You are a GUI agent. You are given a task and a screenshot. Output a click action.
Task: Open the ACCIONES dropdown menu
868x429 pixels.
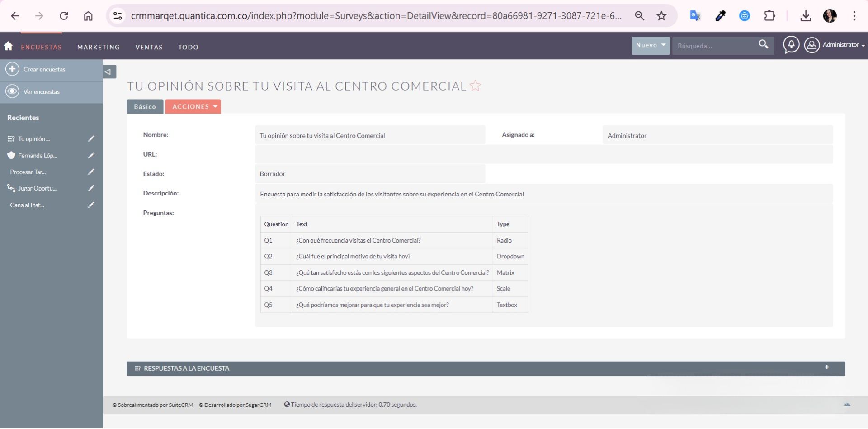click(x=193, y=107)
